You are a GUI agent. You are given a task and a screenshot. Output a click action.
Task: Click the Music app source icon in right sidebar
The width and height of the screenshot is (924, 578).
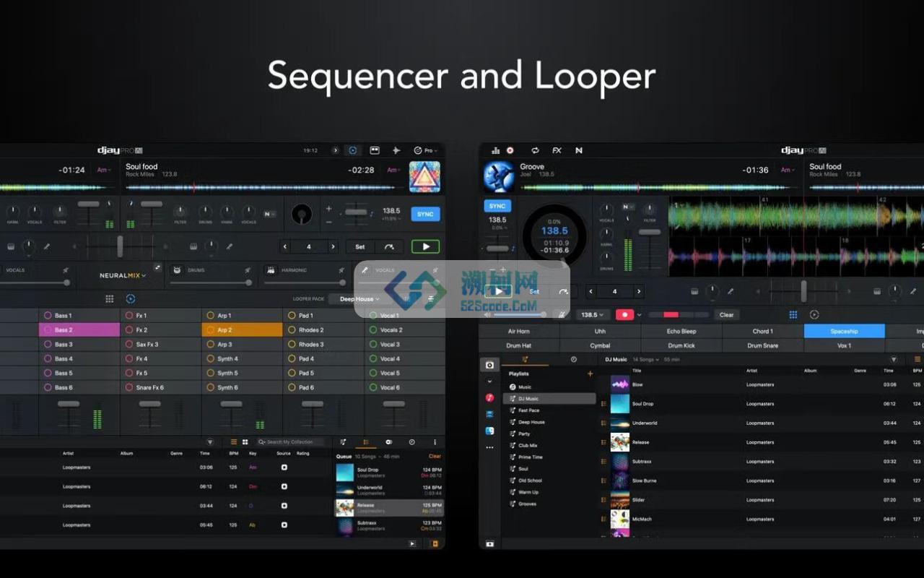[x=489, y=397]
